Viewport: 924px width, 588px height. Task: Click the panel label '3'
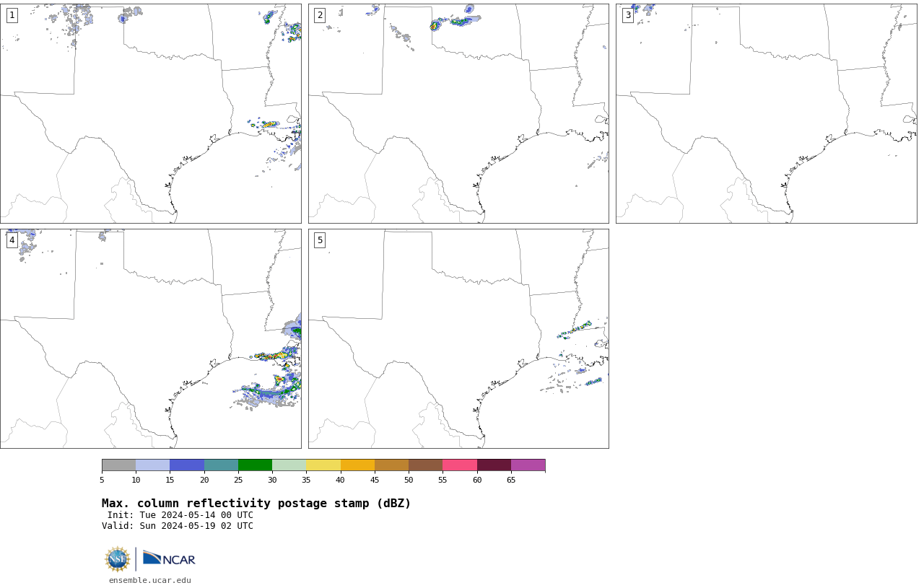point(628,15)
